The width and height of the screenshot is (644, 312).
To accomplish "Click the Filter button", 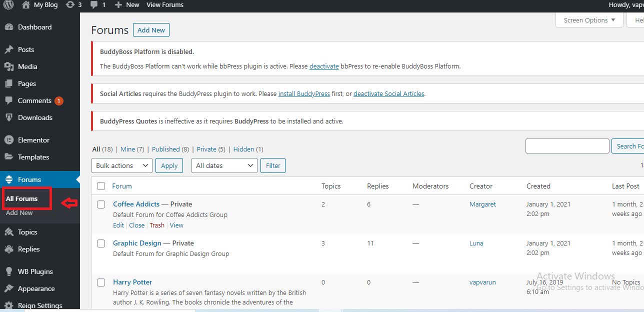I will pyautogui.click(x=273, y=165).
